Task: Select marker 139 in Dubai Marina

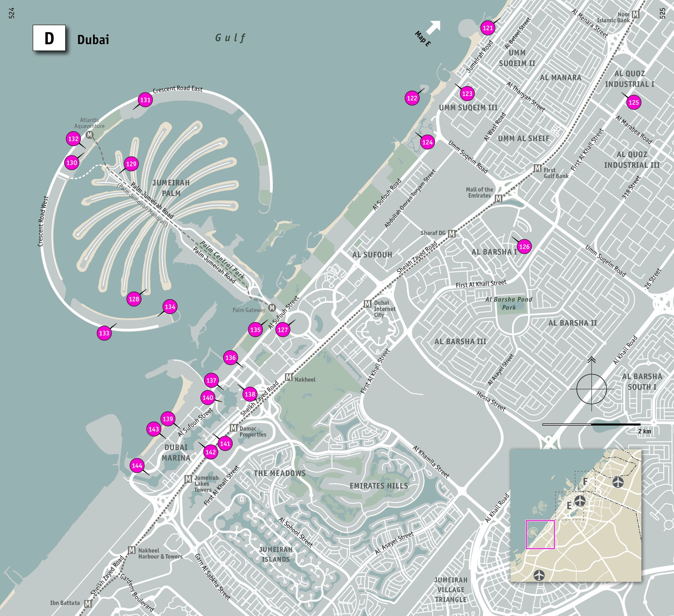Action: [x=168, y=419]
